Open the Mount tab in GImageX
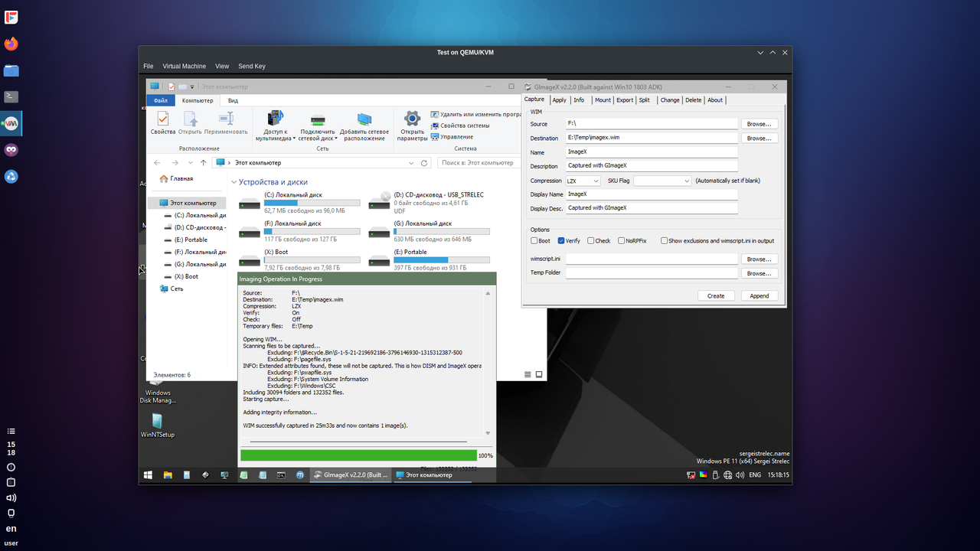This screenshot has width=980, height=551. click(603, 100)
